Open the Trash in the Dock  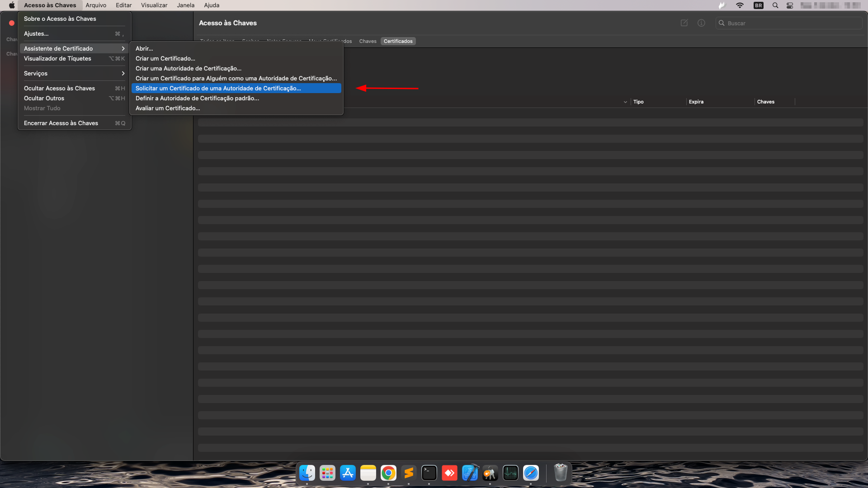(x=561, y=473)
